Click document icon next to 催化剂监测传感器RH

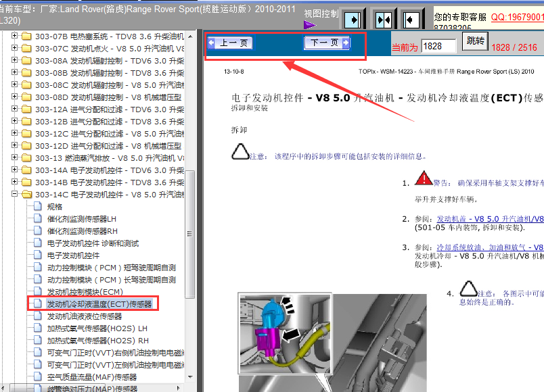pos(38,230)
